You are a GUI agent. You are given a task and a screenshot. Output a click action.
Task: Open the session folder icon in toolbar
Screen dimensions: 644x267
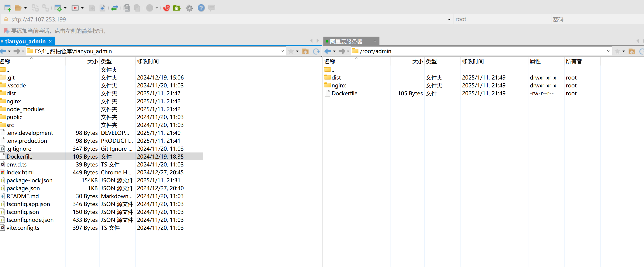pos(18,8)
